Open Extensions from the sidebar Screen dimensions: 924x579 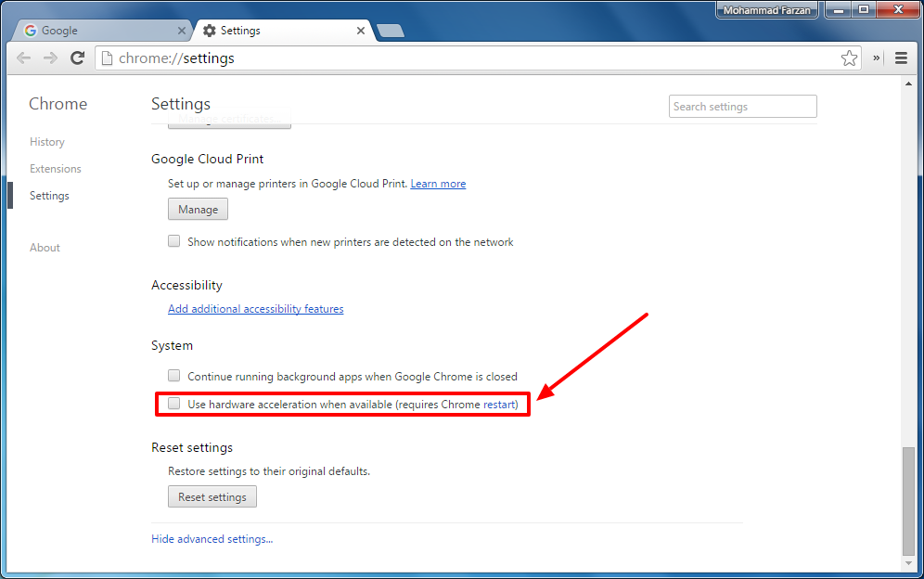coord(56,169)
